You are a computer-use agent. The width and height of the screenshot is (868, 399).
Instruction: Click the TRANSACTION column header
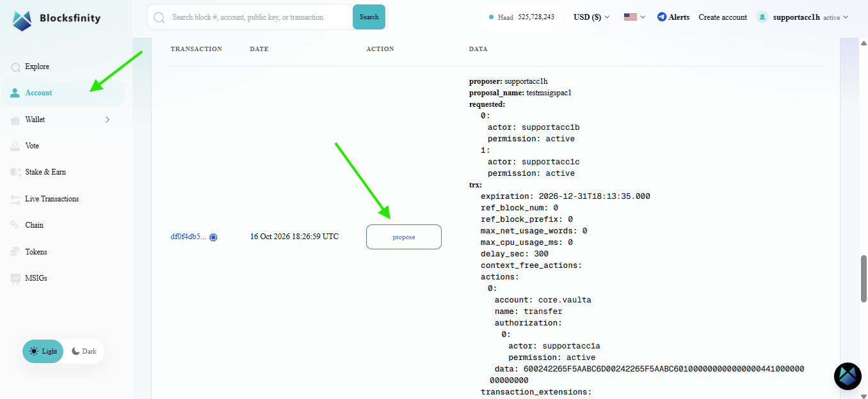pyautogui.click(x=197, y=49)
